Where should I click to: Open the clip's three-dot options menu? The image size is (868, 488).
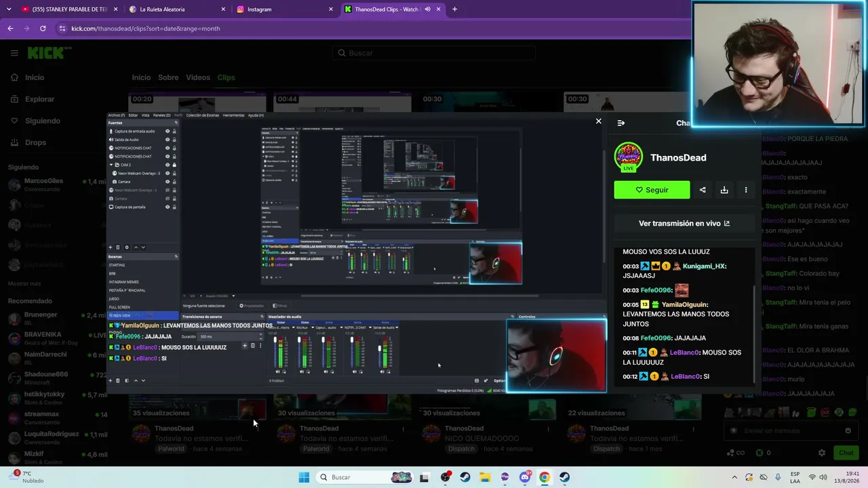point(746,190)
